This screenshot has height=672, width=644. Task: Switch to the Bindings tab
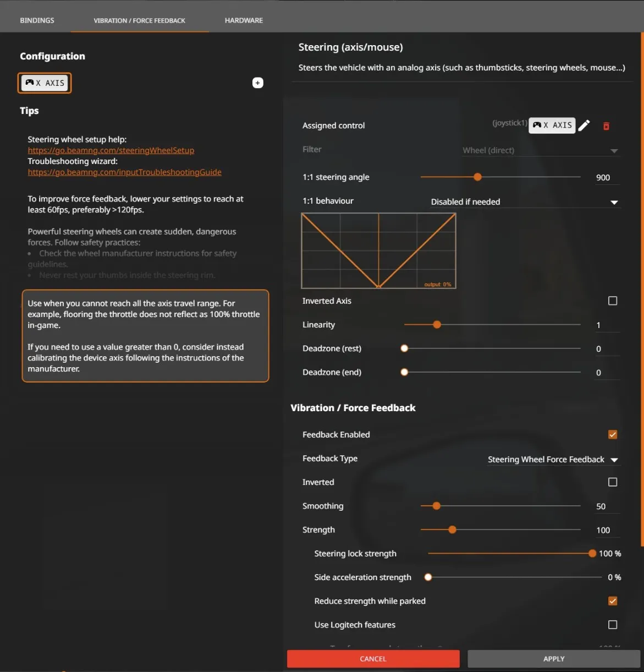pyautogui.click(x=37, y=20)
